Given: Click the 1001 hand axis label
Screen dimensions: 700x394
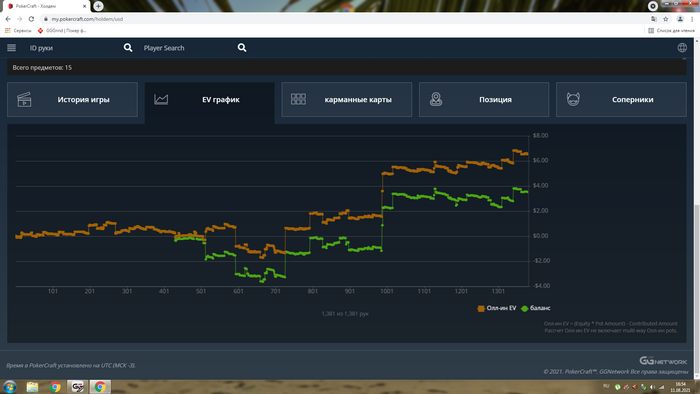Looking at the screenshot, I should (387, 291).
